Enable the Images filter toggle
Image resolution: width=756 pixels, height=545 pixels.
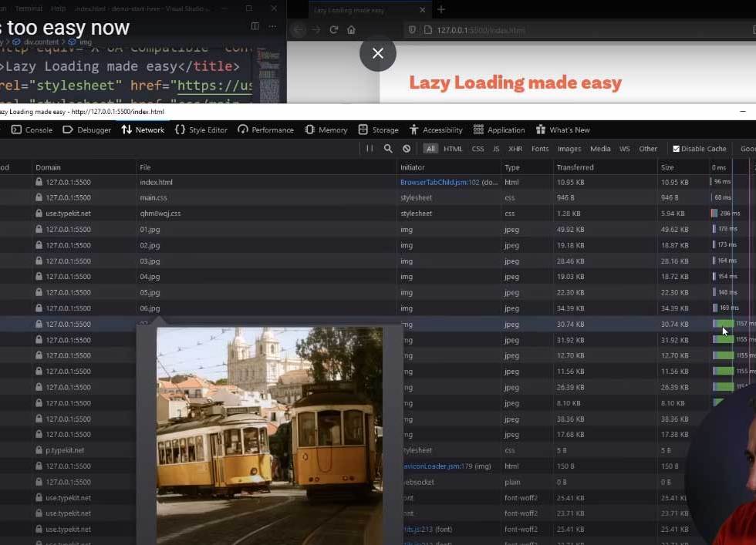(569, 149)
